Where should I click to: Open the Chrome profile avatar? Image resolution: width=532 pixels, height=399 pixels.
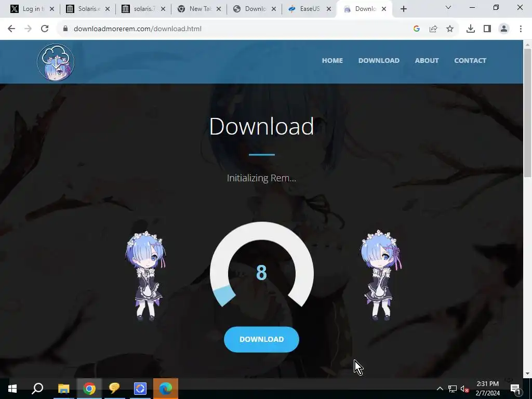coord(504,29)
